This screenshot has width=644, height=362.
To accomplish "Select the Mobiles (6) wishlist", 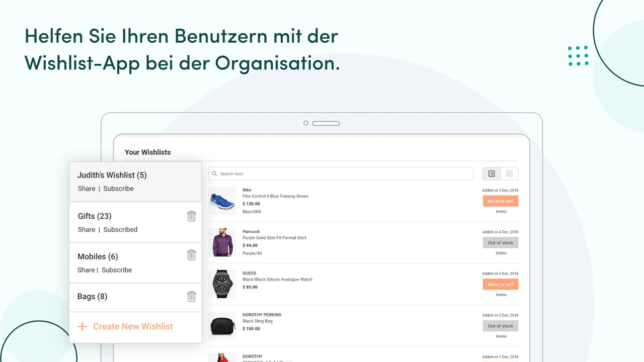I will point(98,256).
